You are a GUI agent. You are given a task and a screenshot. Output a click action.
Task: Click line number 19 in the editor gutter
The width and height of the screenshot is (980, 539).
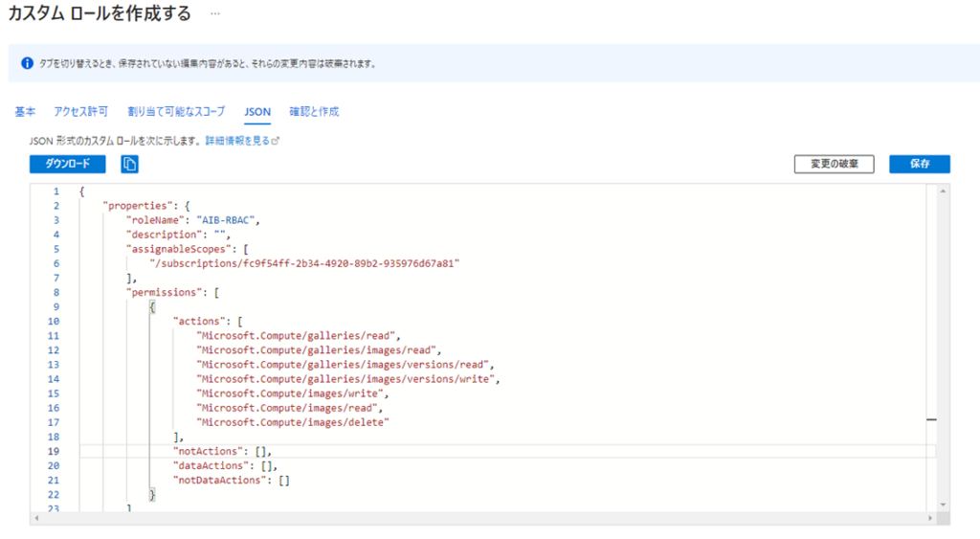tap(56, 451)
